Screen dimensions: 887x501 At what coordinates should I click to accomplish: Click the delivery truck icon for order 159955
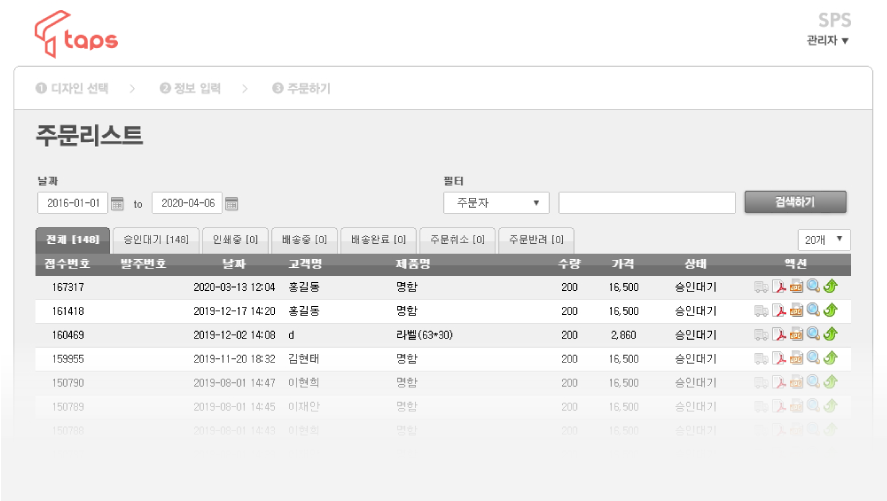coord(761,359)
